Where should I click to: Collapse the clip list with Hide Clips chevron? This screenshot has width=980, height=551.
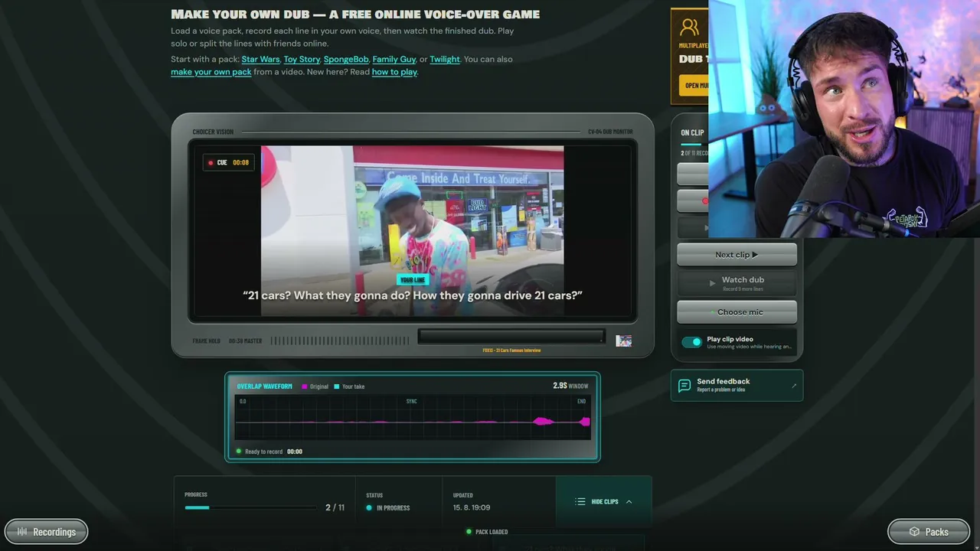pos(629,502)
